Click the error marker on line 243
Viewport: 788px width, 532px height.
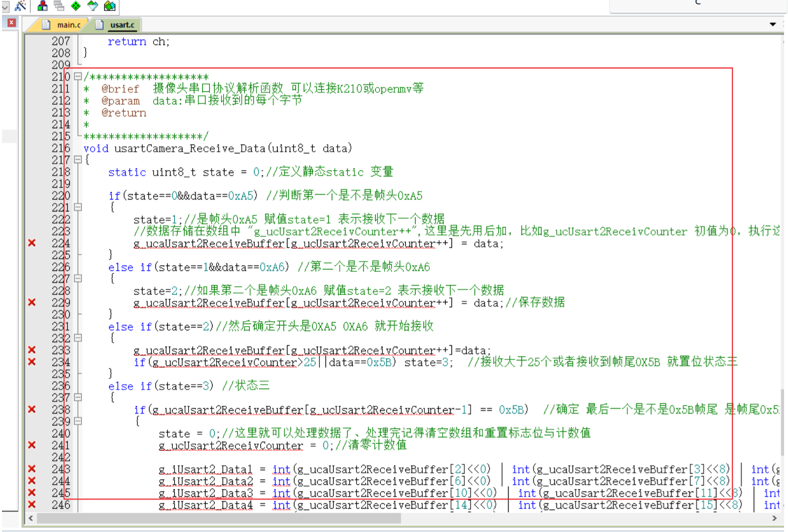point(32,469)
